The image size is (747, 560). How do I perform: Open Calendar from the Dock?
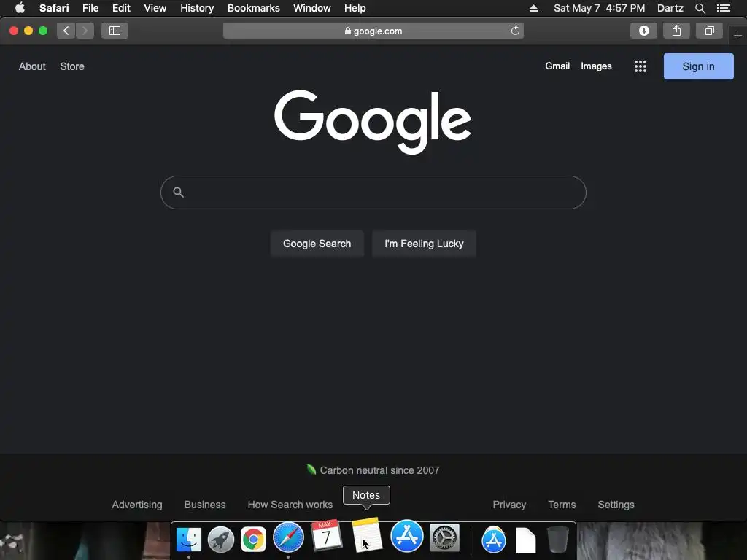click(x=326, y=536)
